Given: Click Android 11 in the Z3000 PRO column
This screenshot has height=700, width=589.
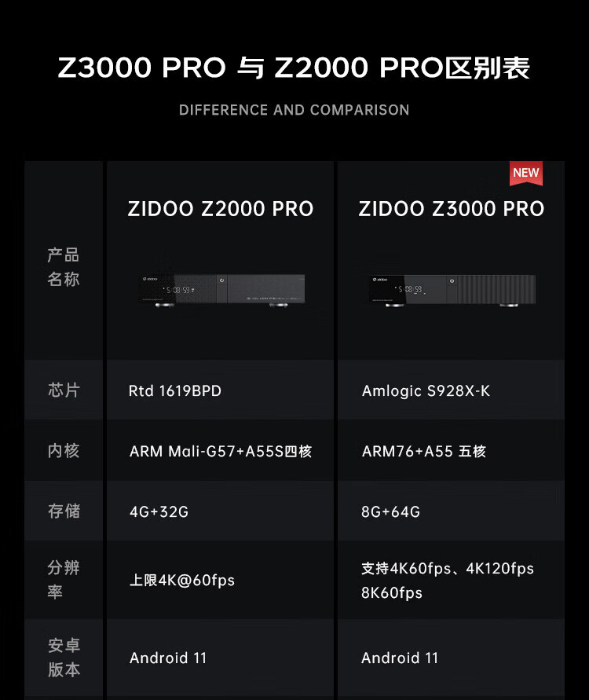Looking at the screenshot, I should click(x=400, y=658).
